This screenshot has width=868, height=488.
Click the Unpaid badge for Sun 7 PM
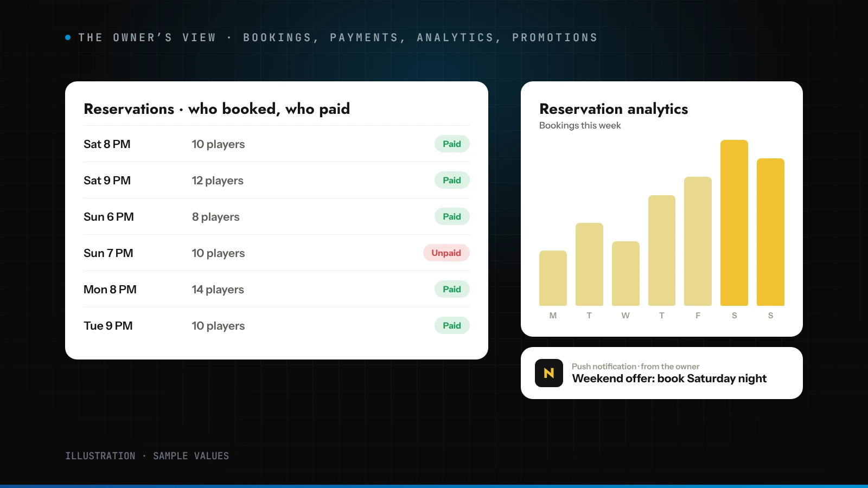tap(446, 253)
